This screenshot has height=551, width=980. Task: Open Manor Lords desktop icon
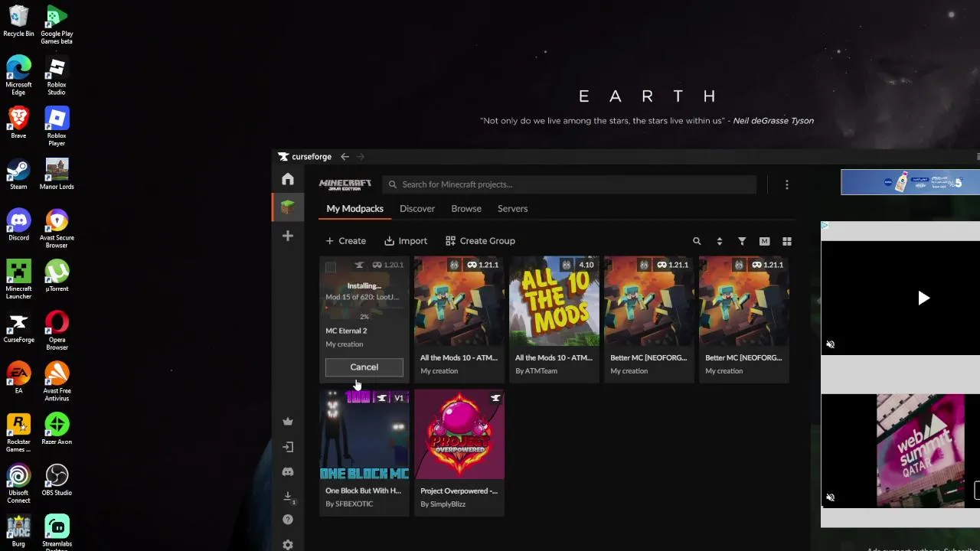coord(57,174)
